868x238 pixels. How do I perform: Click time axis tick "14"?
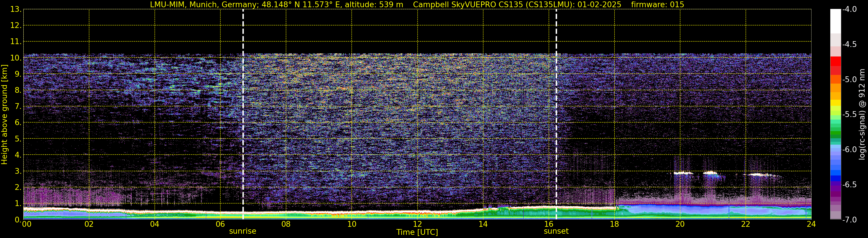[x=483, y=224]
